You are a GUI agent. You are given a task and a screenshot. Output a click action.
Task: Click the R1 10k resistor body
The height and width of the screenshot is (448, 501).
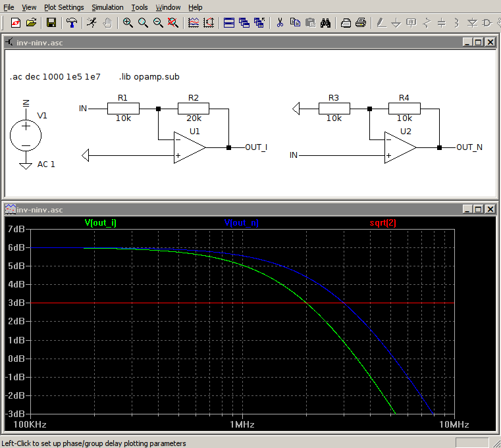pyautogui.click(x=123, y=109)
